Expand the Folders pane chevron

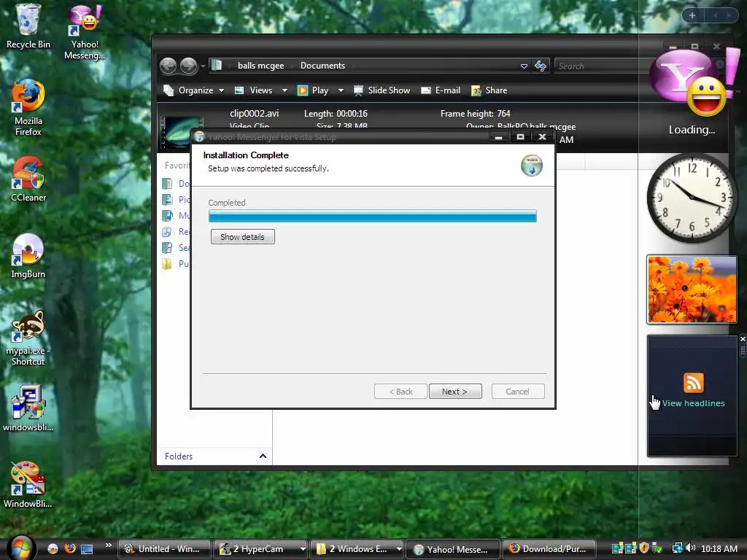click(x=263, y=456)
